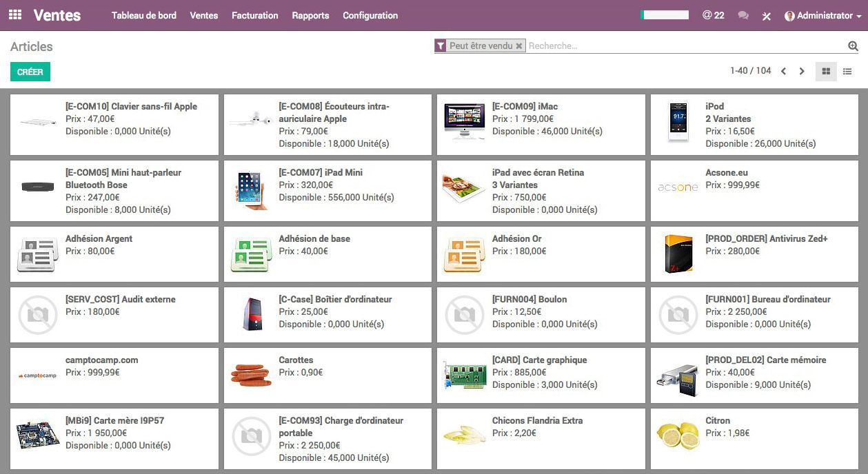Viewport: 868px width, 474px height.
Task: Click the iMac product image
Action: tap(465, 122)
